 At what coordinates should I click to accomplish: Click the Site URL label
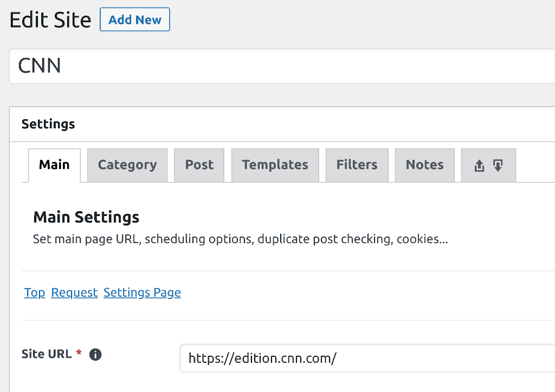coord(47,354)
